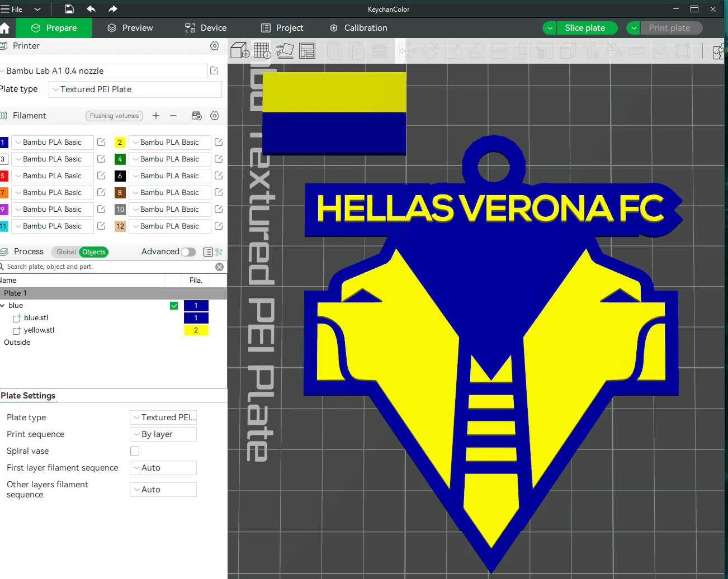This screenshot has width=728, height=579.
Task: Switch process scope to Objects
Action: click(x=94, y=252)
